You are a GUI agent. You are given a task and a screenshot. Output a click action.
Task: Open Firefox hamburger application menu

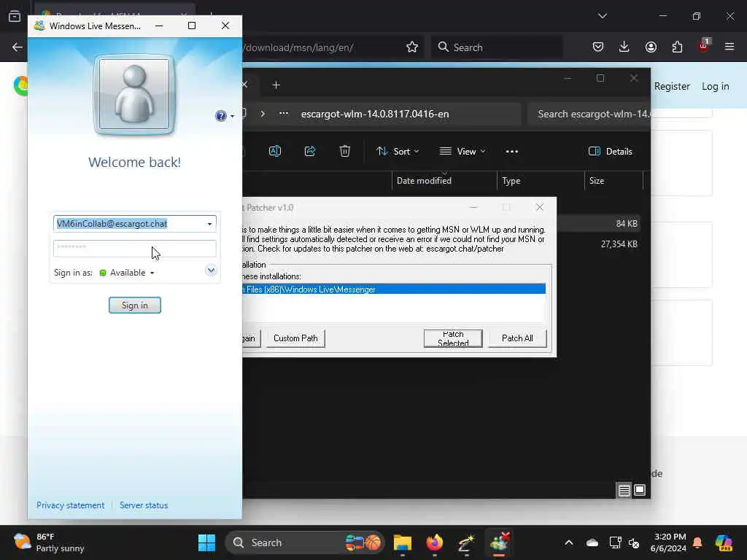pyautogui.click(x=729, y=47)
